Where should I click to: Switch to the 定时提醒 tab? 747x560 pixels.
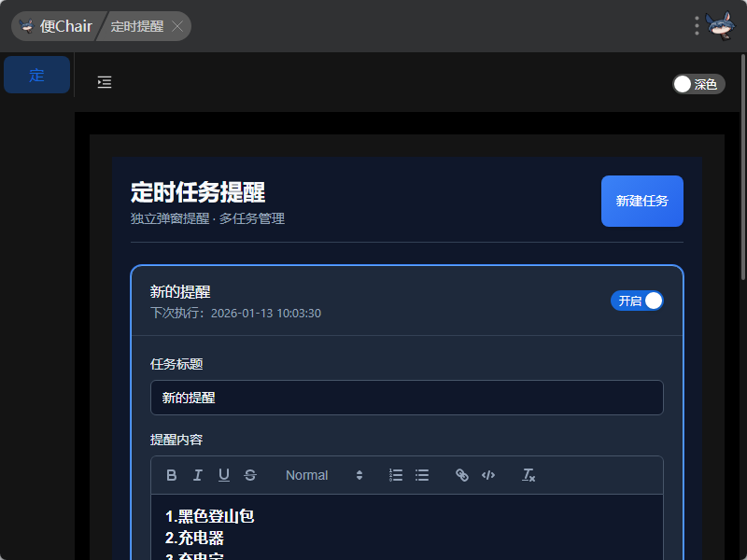(137, 26)
